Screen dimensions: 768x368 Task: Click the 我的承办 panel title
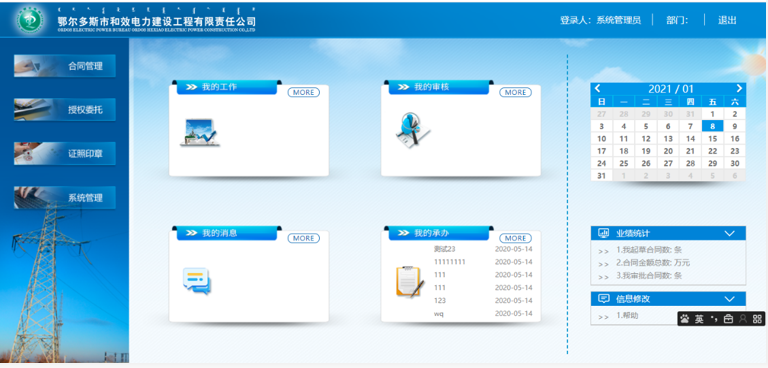click(432, 233)
